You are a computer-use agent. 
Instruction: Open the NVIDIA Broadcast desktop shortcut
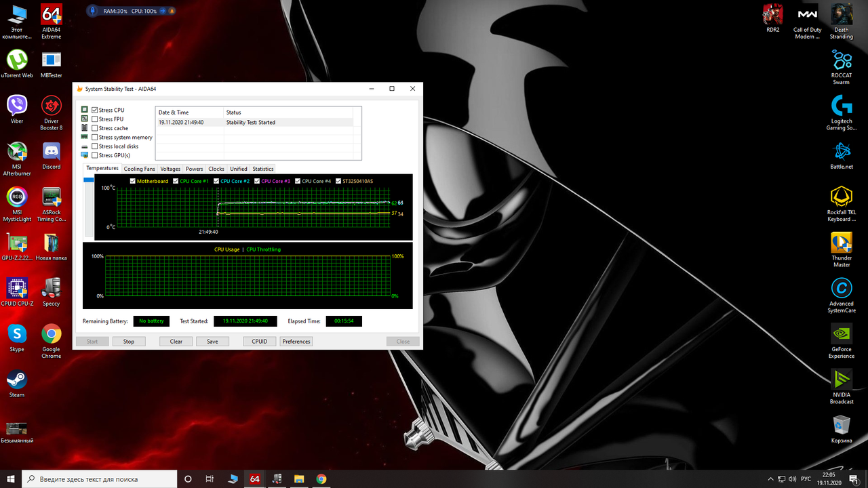click(842, 386)
